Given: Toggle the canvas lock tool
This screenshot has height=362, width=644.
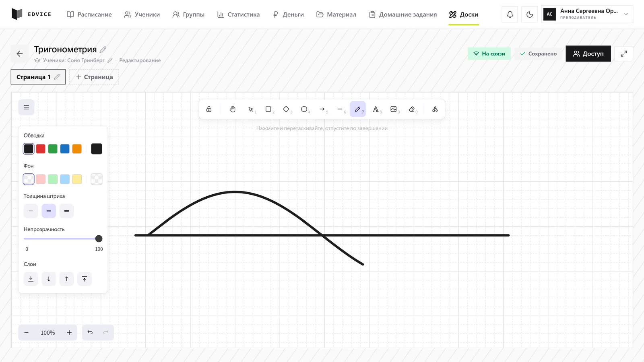Looking at the screenshot, I should pos(209,109).
